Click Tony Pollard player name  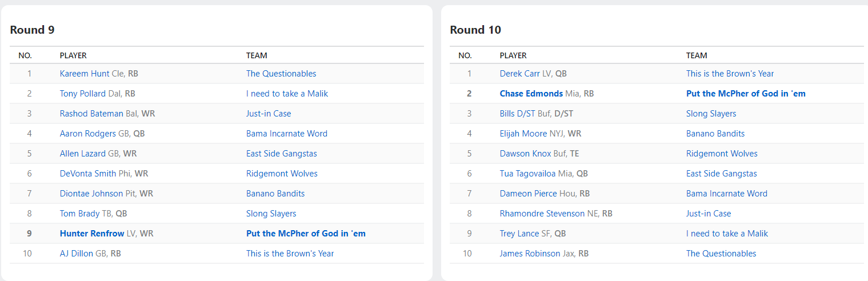(83, 94)
